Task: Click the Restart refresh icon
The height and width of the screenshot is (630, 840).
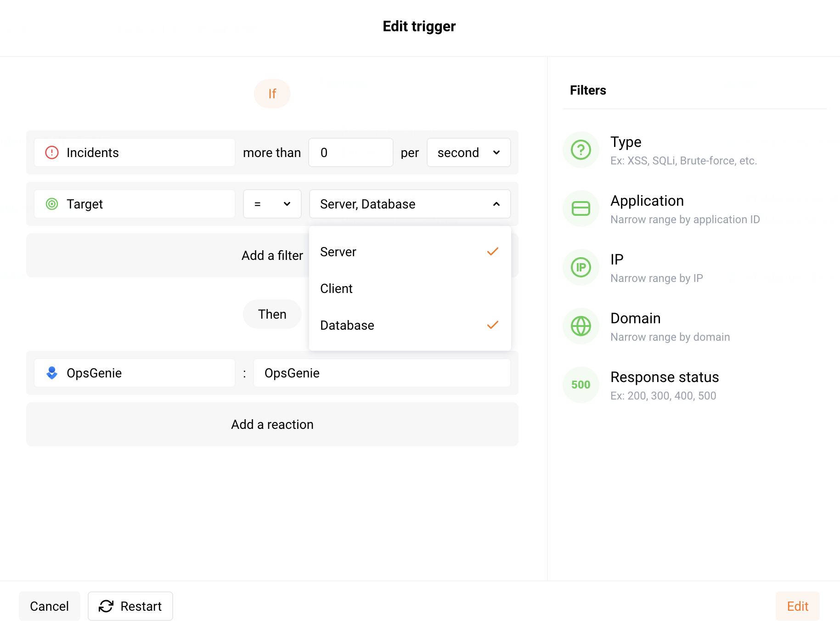Action: [106, 606]
